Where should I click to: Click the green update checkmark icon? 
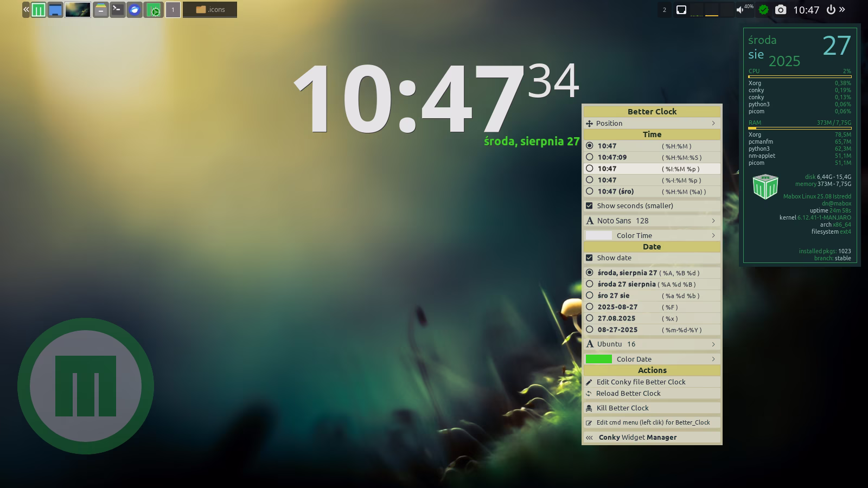(764, 10)
